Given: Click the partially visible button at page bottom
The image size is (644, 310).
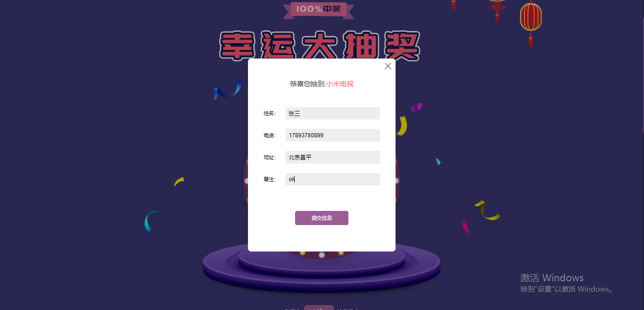Looking at the screenshot, I should pyautogui.click(x=319, y=308).
